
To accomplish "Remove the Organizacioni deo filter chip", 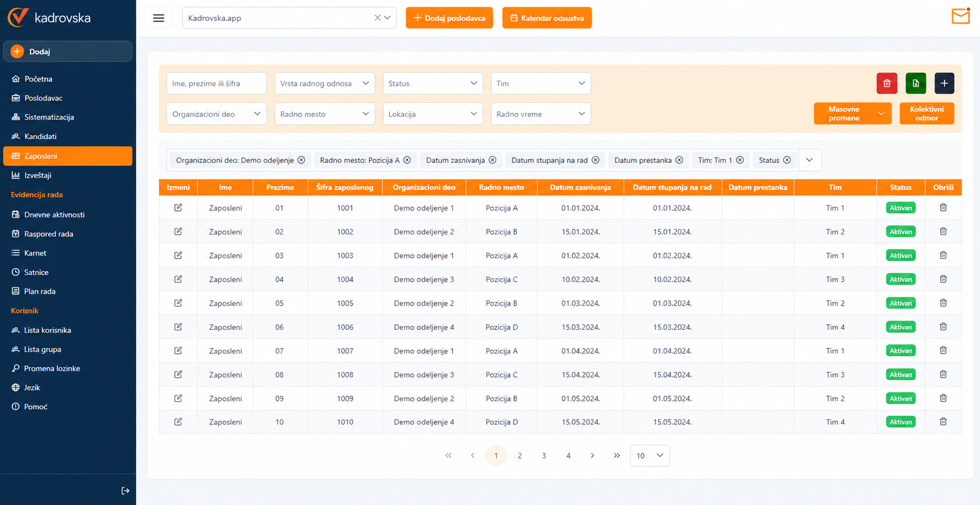I will [x=301, y=160].
